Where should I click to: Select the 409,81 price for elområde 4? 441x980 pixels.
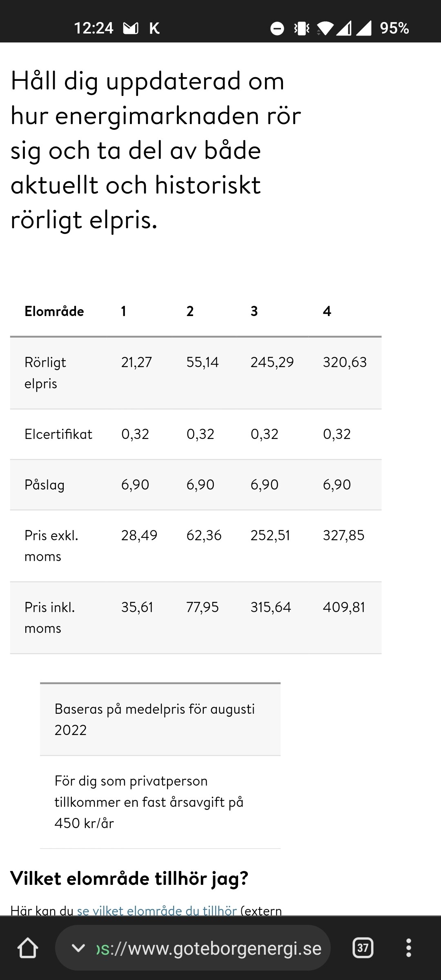click(344, 607)
